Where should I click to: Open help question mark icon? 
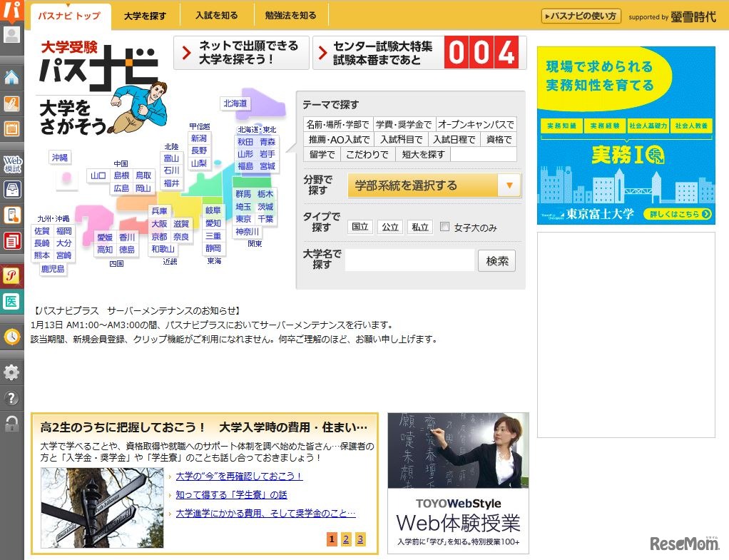tap(11, 398)
